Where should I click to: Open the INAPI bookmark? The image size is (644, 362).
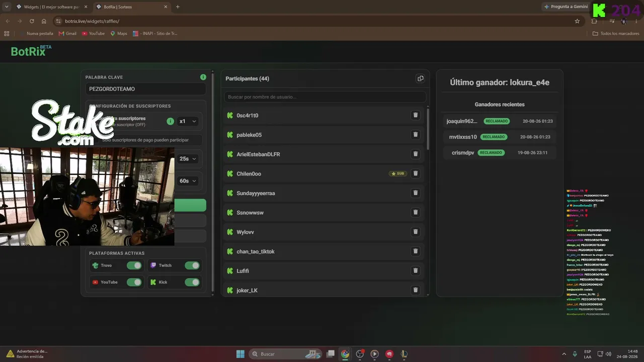[155, 34]
